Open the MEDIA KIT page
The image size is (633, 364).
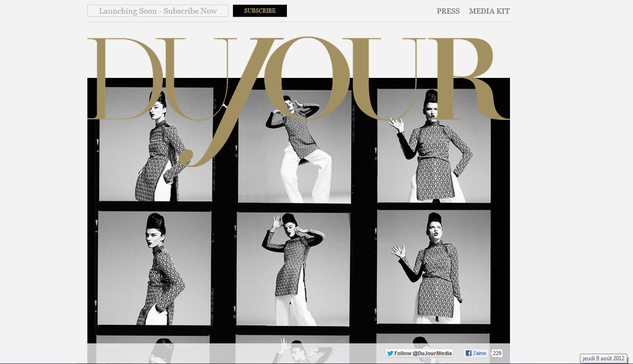489,11
